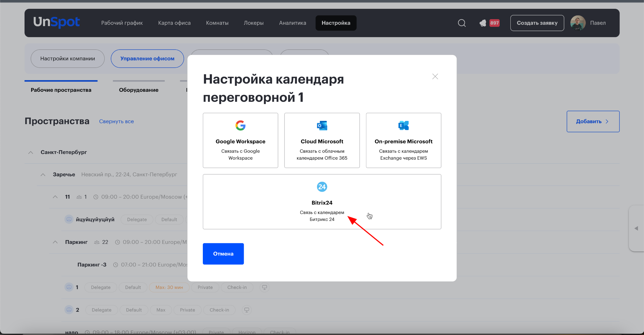Select Настройки компании pill tab
The image size is (644, 335).
pyautogui.click(x=68, y=58)
